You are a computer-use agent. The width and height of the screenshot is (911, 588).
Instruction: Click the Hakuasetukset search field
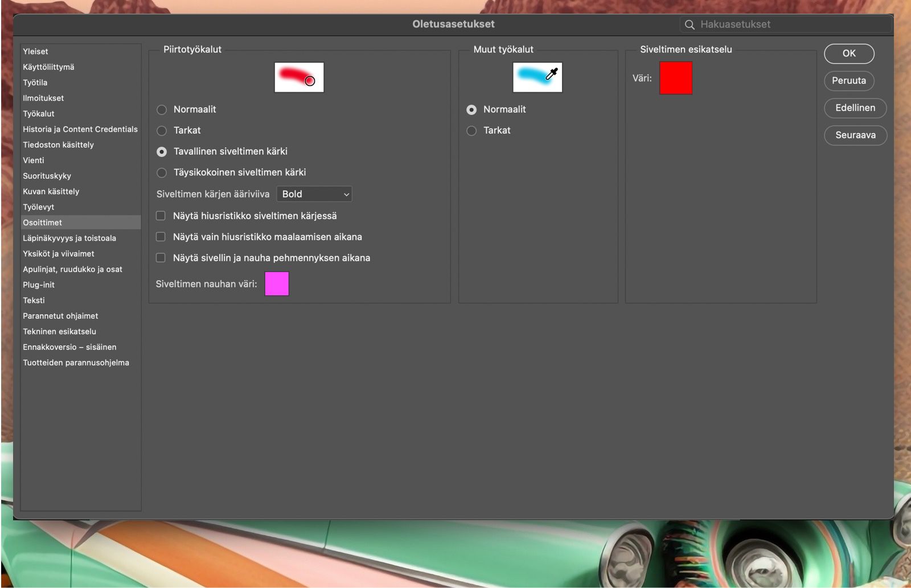coord(786,24)
